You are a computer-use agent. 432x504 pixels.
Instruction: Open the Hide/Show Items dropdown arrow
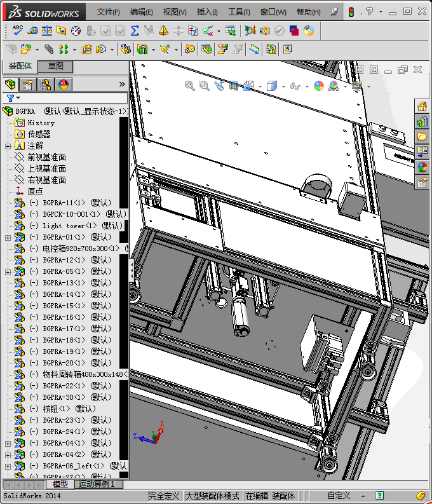tap(307, 86)
